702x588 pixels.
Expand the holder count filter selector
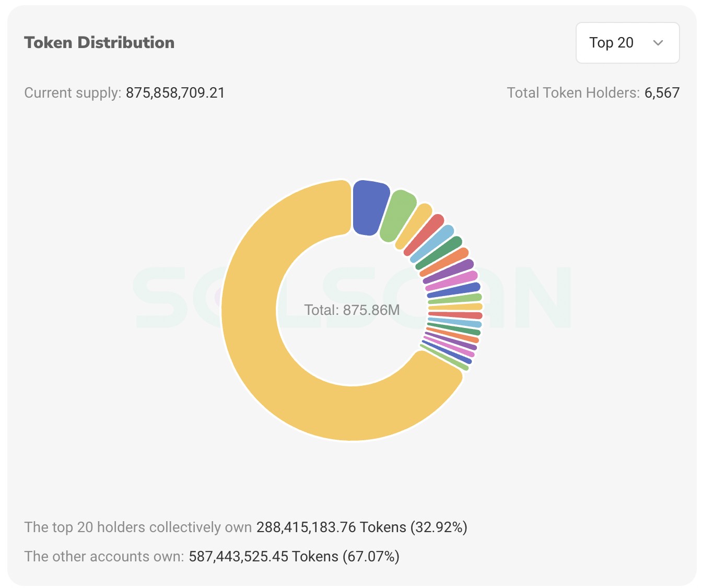click(627, 42)
